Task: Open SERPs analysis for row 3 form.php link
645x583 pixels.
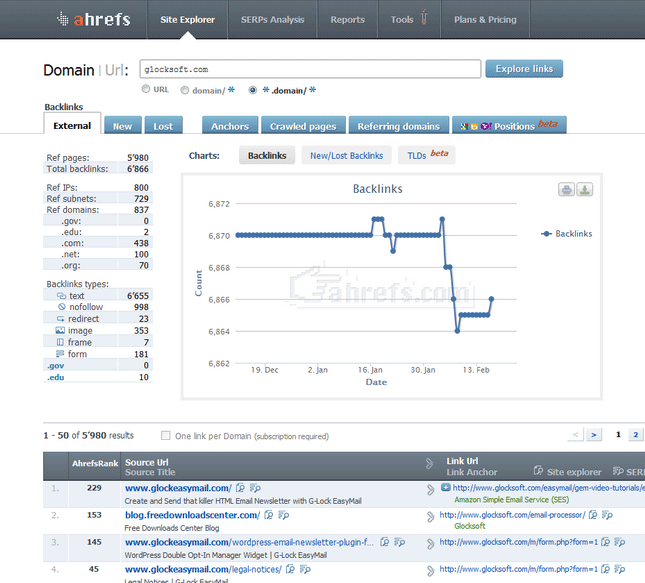Action: pyautogui.click(x=620, y=542)
